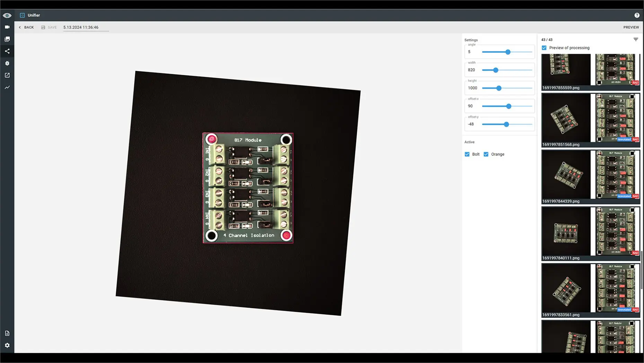Click the SAVE button label
The width and height of the screenshot is (644, 363).
coord(52,27)
